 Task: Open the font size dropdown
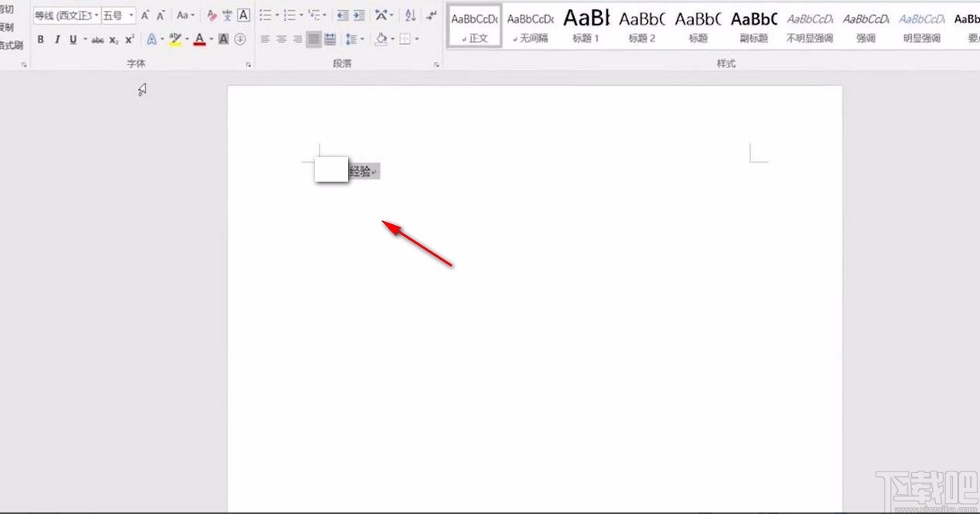(x=131, y=15)
